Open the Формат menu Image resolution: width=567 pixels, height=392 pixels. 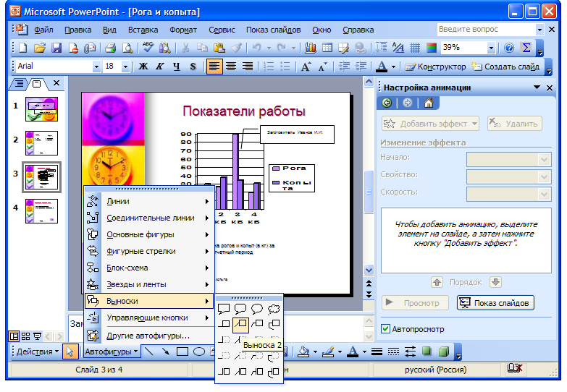[183, 30]
